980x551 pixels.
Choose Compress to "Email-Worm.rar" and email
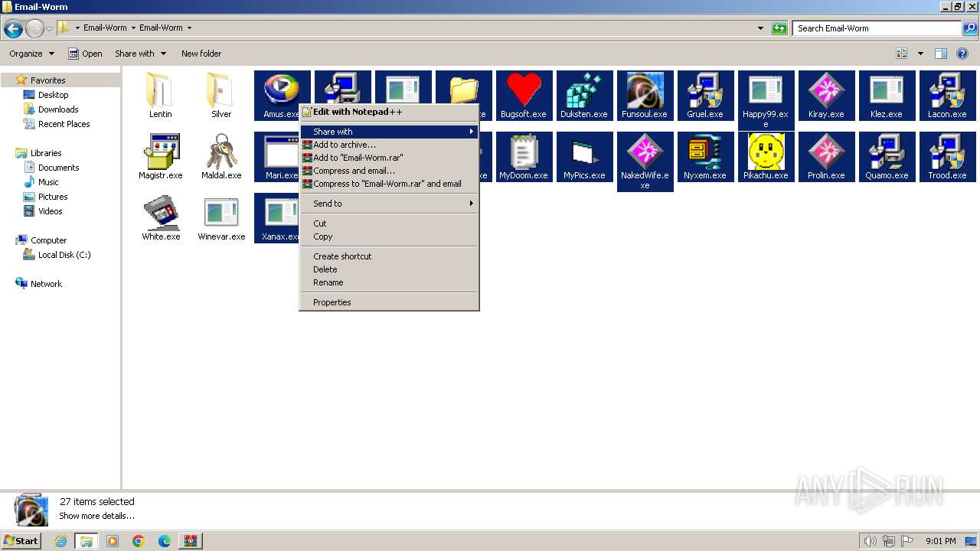pyautogui.click(x=389, y=184)
